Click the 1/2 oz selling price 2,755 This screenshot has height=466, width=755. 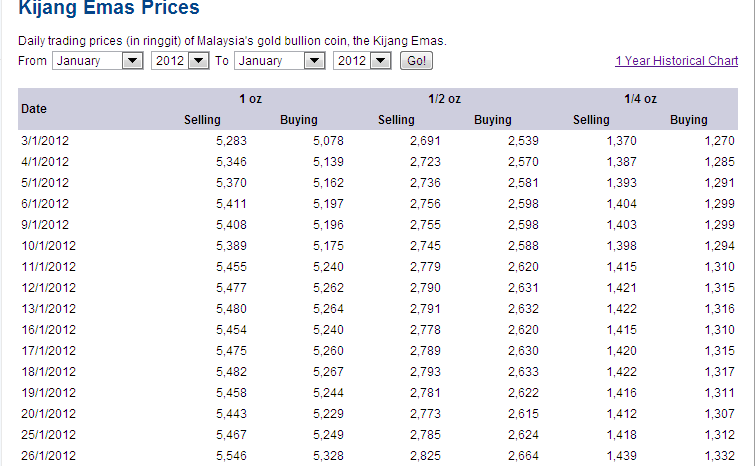pyautogui.click(x=426, y=225)
